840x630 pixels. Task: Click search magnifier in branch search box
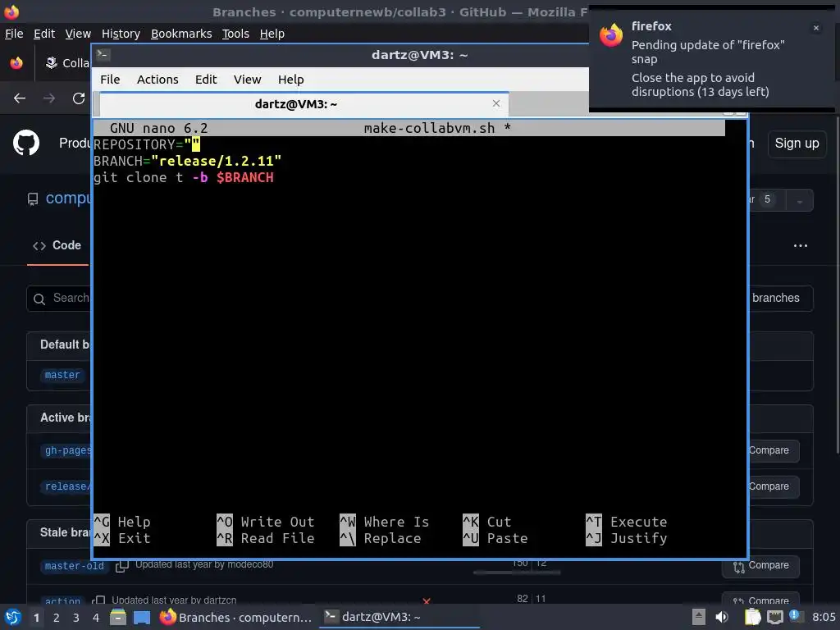(39, 299)
